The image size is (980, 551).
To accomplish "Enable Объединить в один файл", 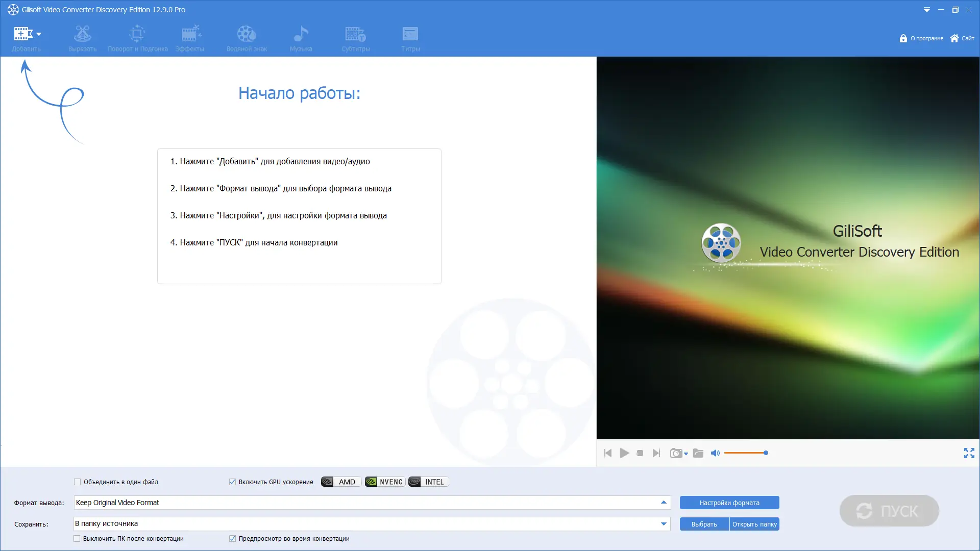I will [77, 482].
